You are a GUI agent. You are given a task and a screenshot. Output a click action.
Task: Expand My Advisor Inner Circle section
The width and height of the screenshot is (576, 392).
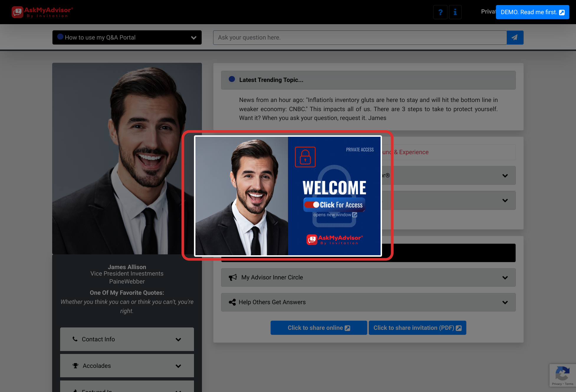tap(368, 277)
